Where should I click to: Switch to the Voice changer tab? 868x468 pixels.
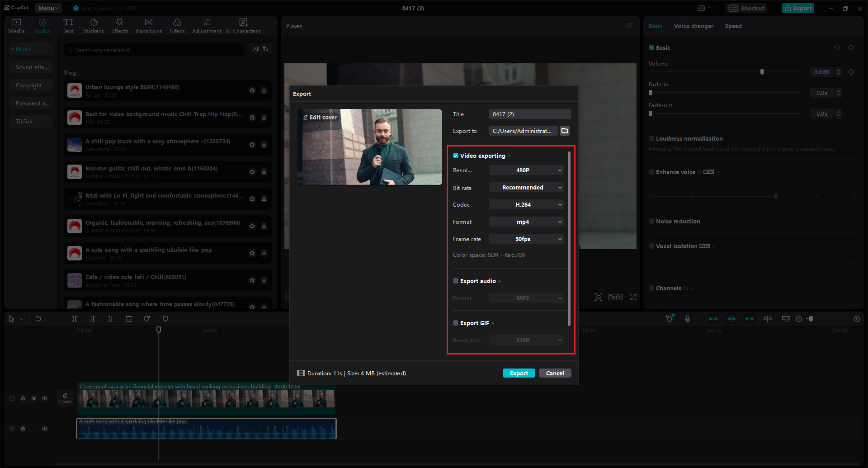point(693,26)
